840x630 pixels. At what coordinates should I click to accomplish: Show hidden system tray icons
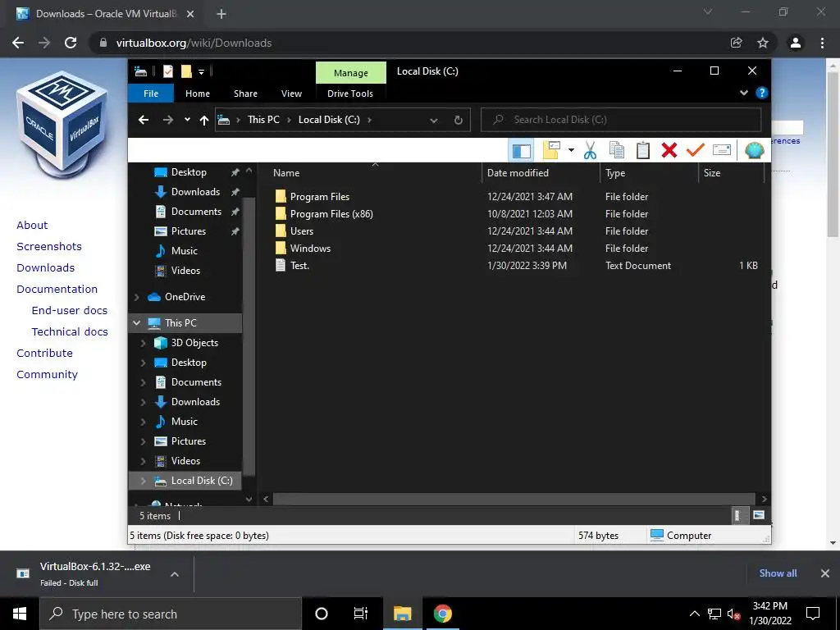(x=694, y=614)
